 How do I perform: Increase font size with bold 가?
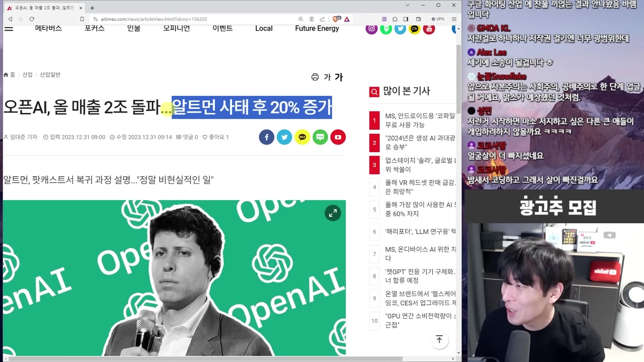pyautogui.click(x=339, y=77)
